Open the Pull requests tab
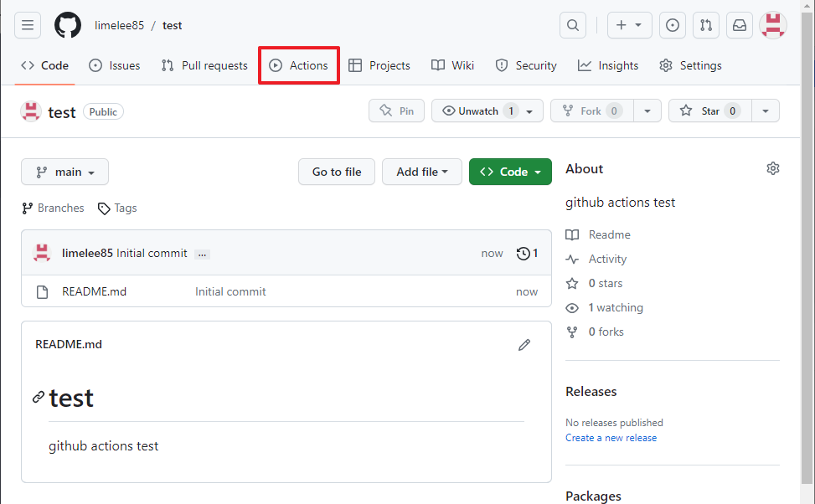 pos(204,65)
